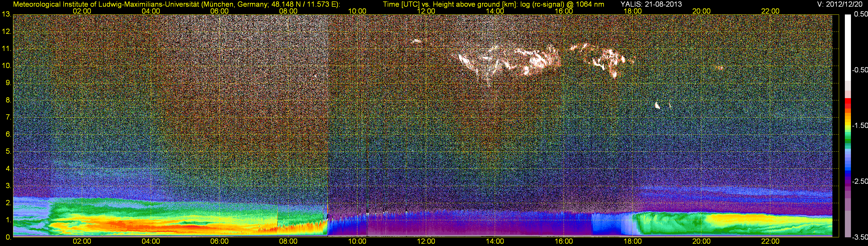
Task: Click the 11 km height axis label
Action: coord(6,49)
